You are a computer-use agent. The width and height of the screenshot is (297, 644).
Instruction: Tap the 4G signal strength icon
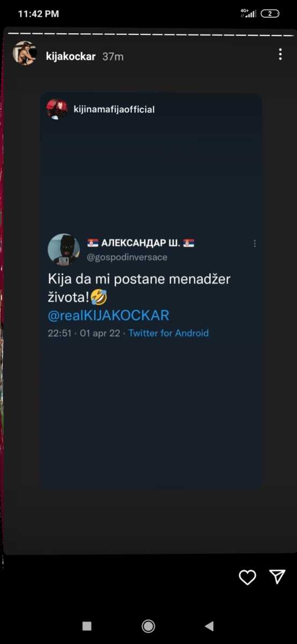pos(248,14)
